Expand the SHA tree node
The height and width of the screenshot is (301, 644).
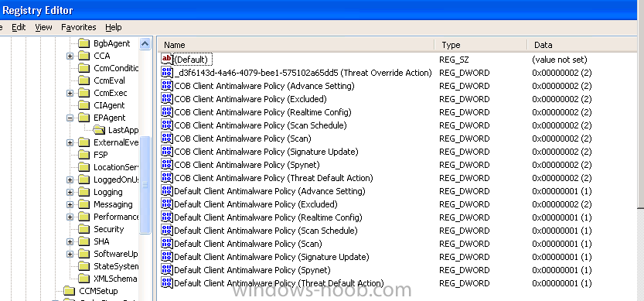[x=70, y=241]
